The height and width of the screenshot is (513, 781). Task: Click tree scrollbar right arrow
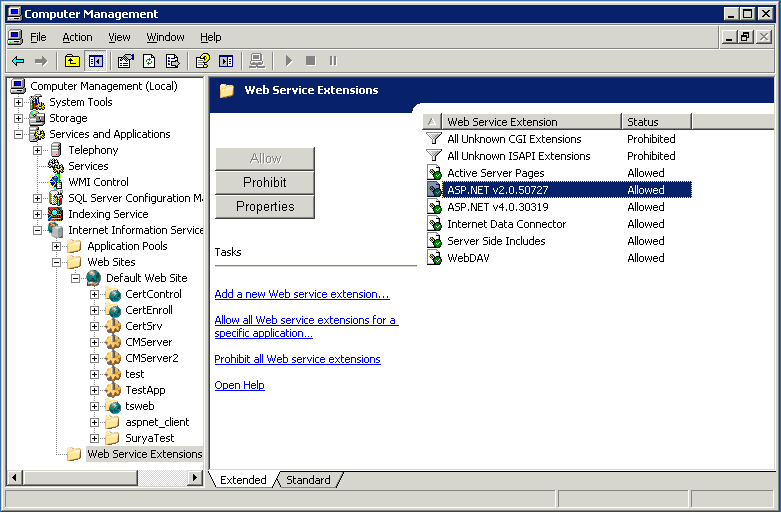coord(195,478)
